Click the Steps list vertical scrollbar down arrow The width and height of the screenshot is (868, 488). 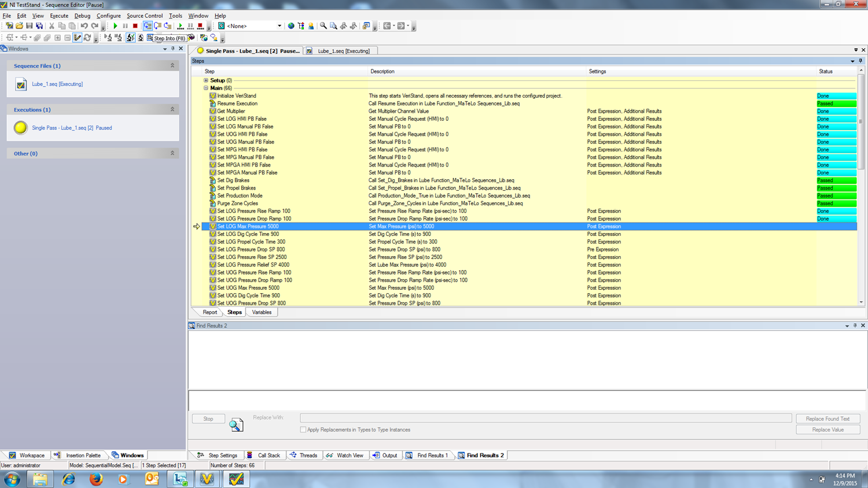click(x=861, y=302)
